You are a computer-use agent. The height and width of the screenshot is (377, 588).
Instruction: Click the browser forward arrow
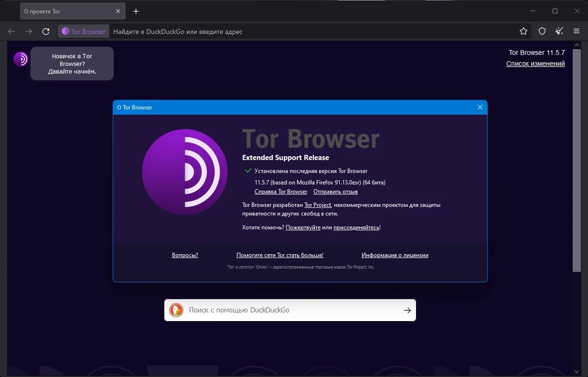29,31
